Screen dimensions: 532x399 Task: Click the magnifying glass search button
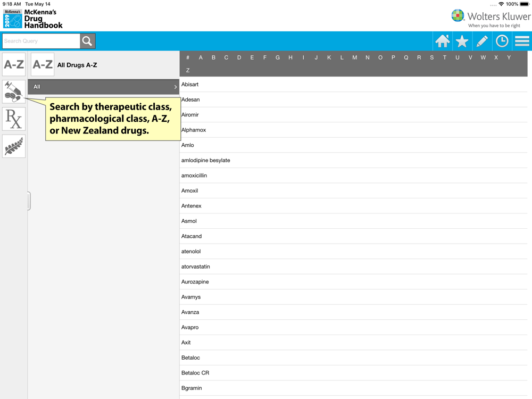pyautogui.click(x=87, y=41)
